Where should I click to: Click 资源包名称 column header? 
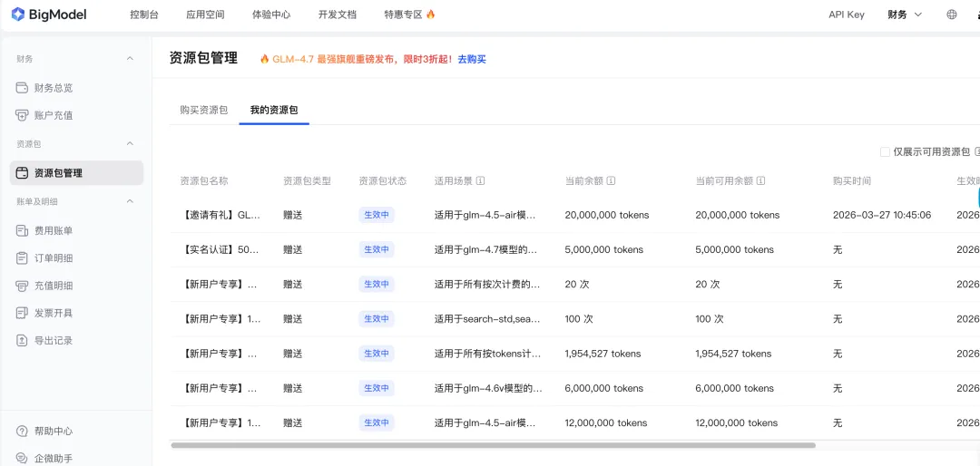point(204,180)
